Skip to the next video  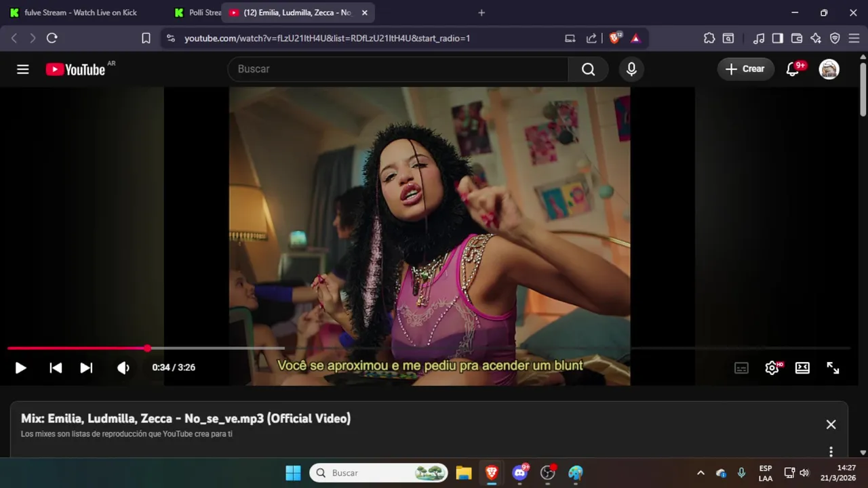[86, 367]
